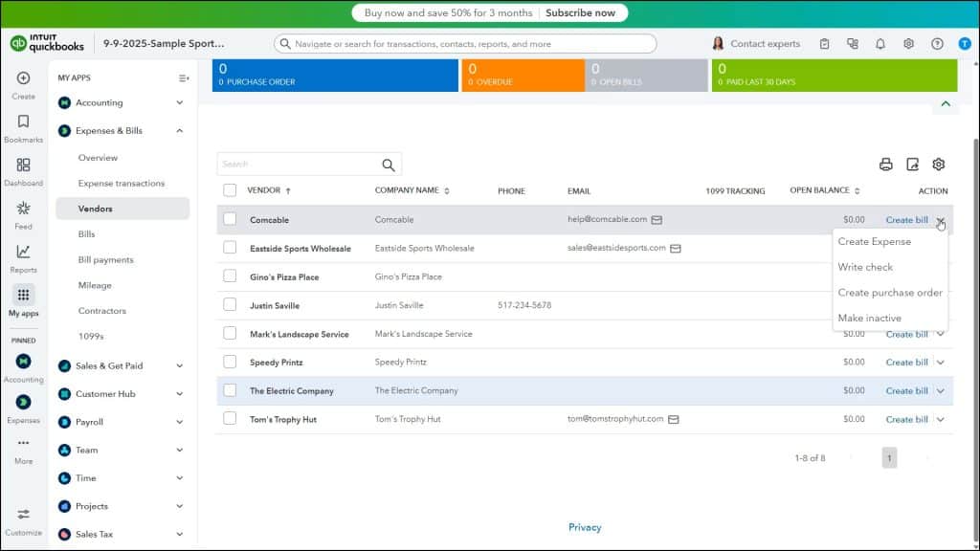Filter by the orange Overdue bar
The image size is (980, 551).
(x=523, y=76)
